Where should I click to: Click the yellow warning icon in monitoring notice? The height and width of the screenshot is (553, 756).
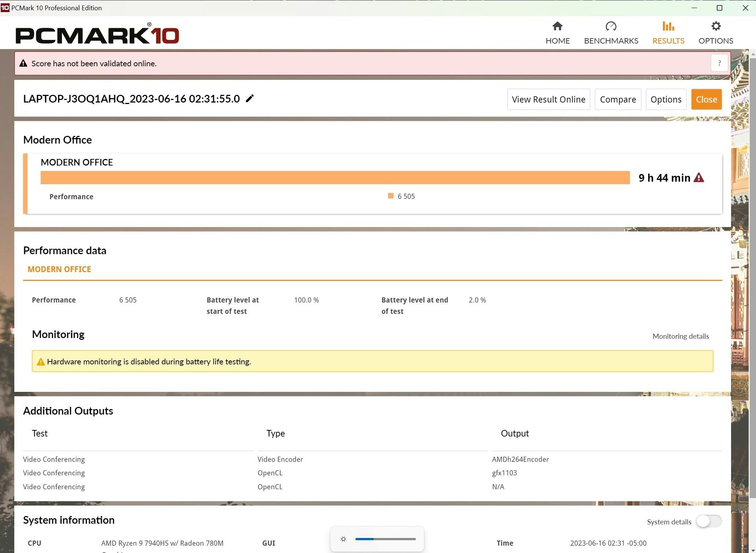[41, 361]
